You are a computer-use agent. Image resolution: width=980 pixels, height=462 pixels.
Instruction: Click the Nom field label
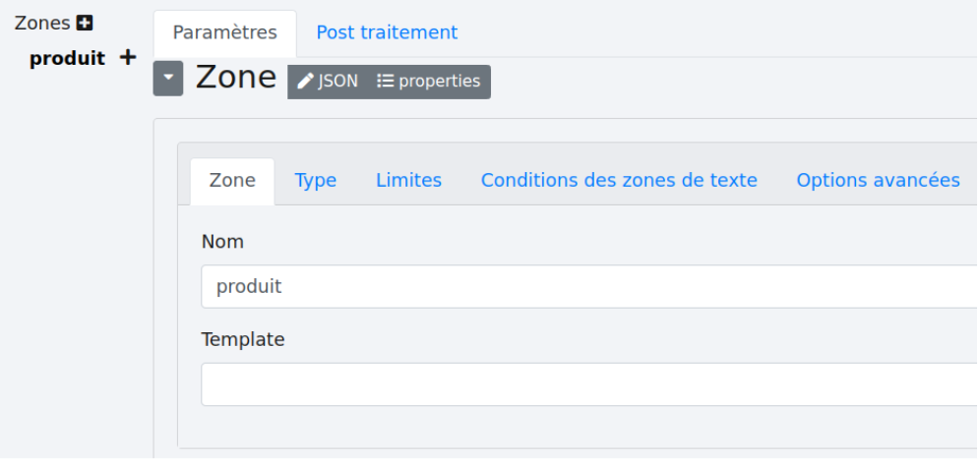[x=222, y=242]
